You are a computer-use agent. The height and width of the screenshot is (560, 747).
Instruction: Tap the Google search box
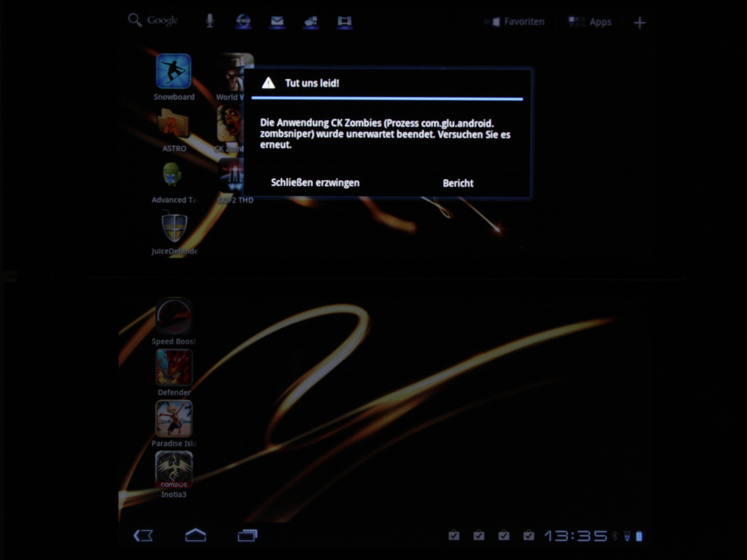[153, 21]
